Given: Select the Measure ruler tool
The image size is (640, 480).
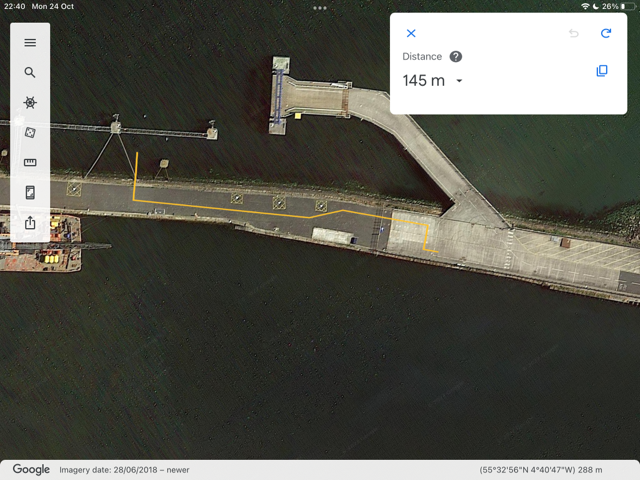Looking at the screenshot, I should tap(30, 163).
